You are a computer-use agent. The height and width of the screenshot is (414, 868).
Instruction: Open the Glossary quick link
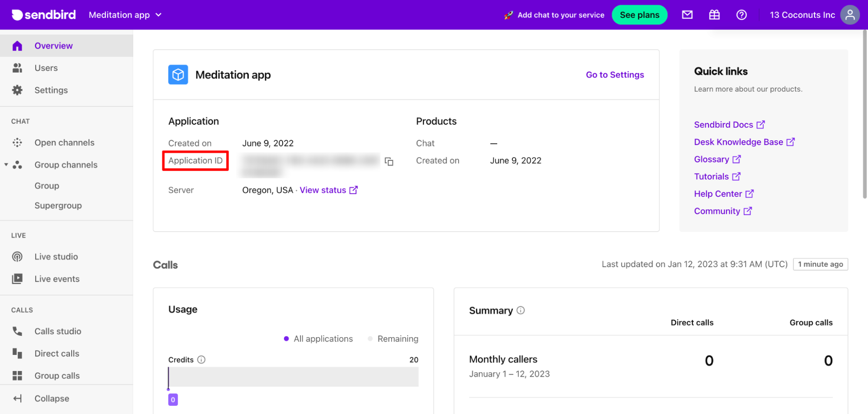(x=717, y=159)
